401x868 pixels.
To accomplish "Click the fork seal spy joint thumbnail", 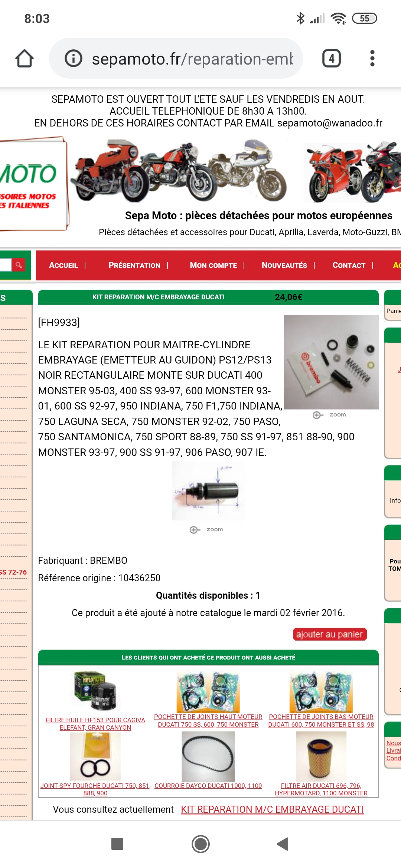I will (95, 757).
